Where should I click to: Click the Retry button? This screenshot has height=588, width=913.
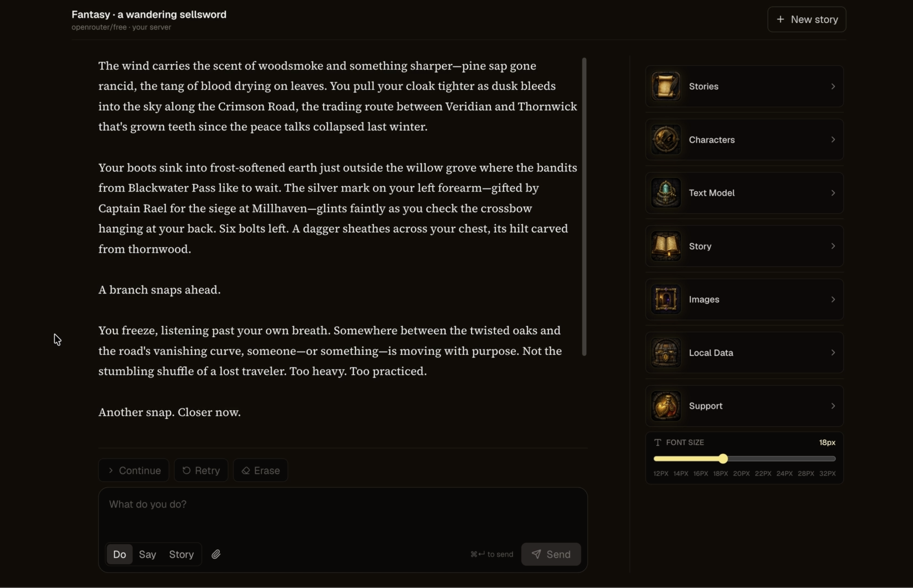point(201,470)
